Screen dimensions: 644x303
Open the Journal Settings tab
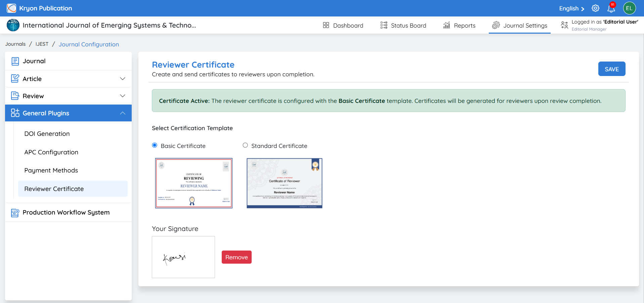(520, 25)
